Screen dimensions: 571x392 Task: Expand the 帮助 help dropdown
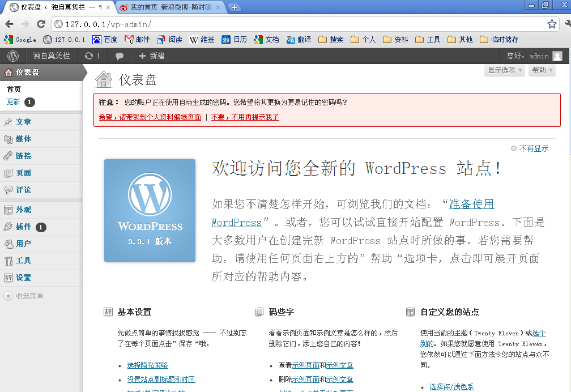542,70
